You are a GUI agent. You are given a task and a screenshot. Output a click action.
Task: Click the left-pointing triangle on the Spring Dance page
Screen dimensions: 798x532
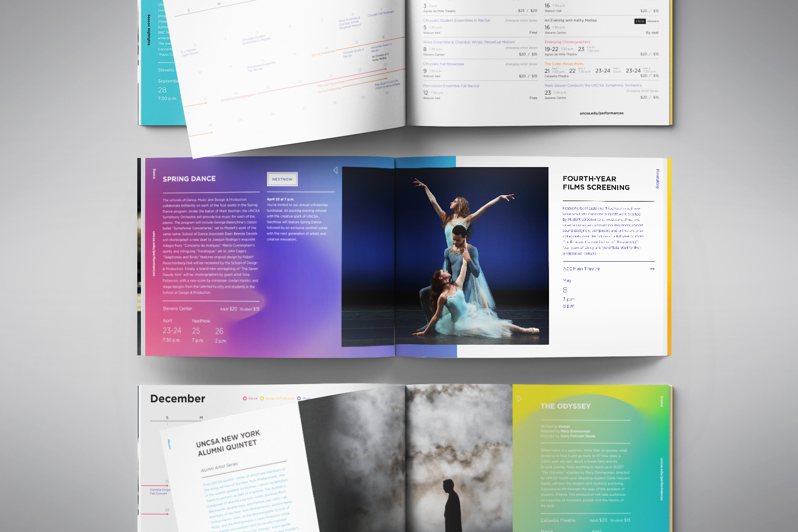click(x=335, y=170)
